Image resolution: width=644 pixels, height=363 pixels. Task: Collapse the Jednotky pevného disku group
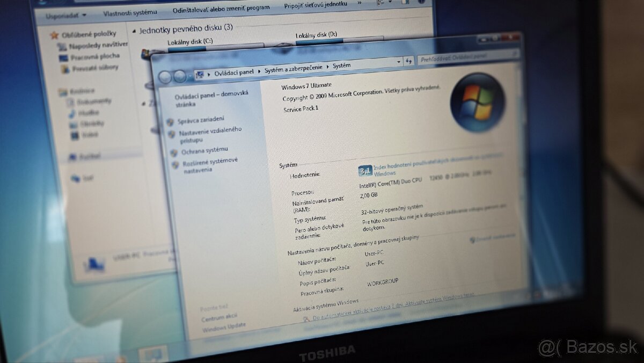(134, 31)
